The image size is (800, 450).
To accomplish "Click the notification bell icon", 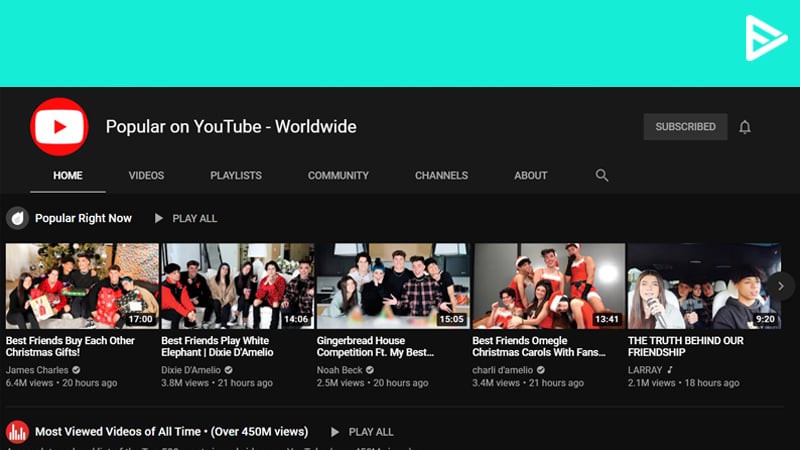I will (x=745, y=127).
